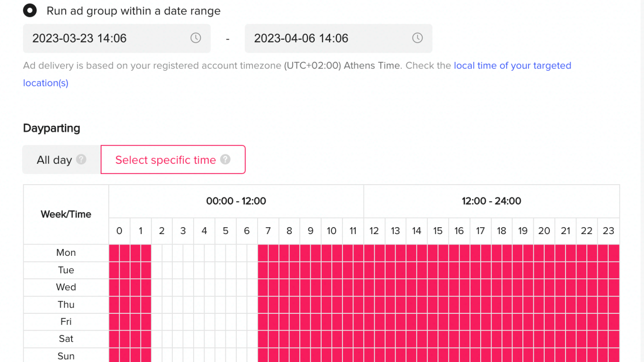Toggle Wed 07:00 first half-hour cell

[x=263, y=288]
